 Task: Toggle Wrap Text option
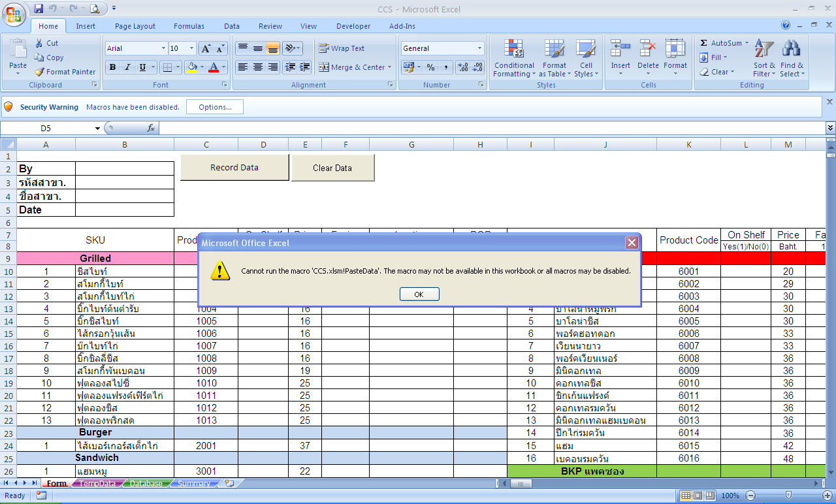(342, 48)
